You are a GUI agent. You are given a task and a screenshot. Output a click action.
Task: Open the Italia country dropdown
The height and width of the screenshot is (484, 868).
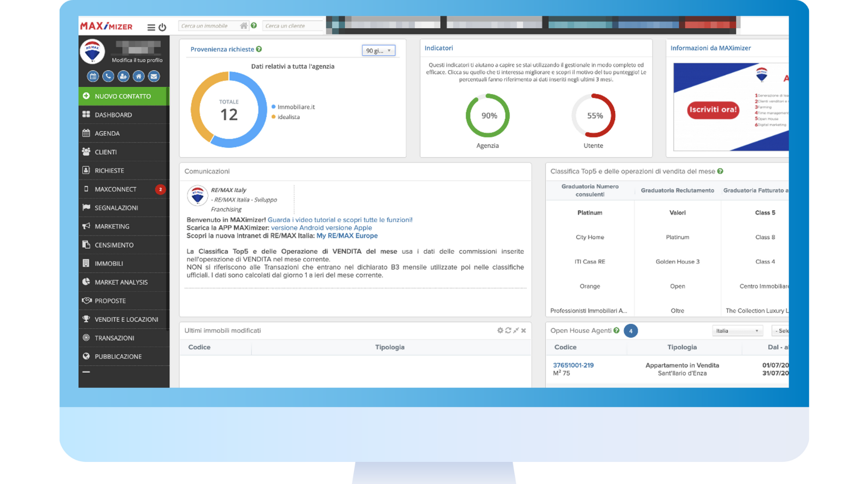(x=737, y=330)
